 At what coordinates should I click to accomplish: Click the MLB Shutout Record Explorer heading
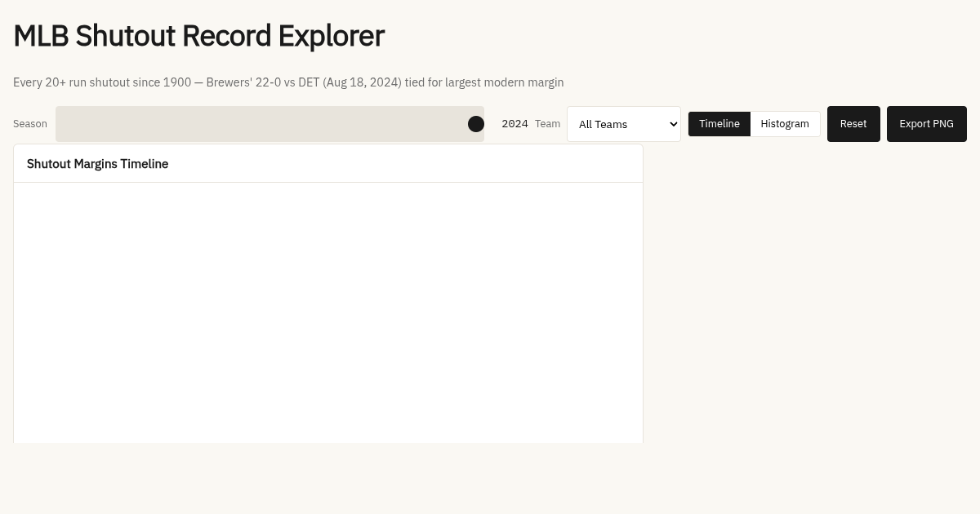tap(198, 36)
